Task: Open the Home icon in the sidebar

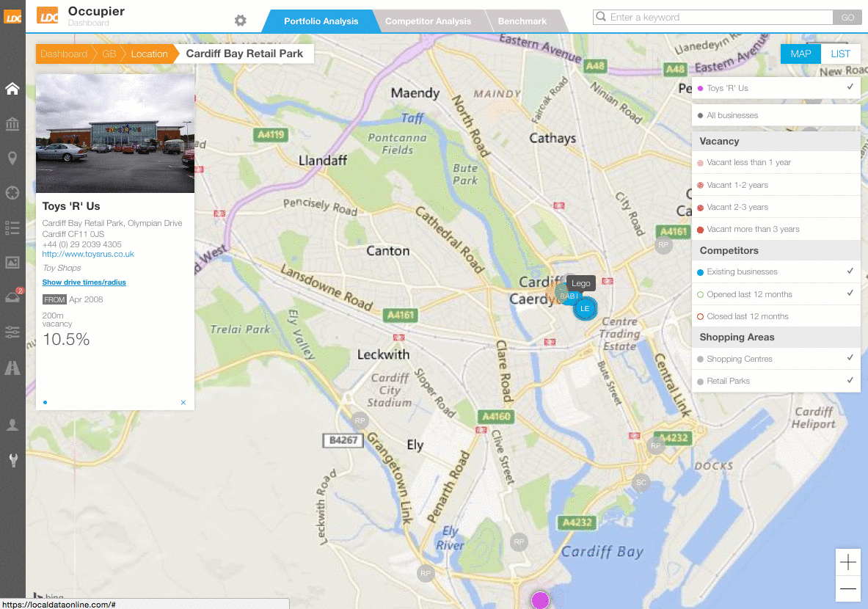Action: click(12, 89)
